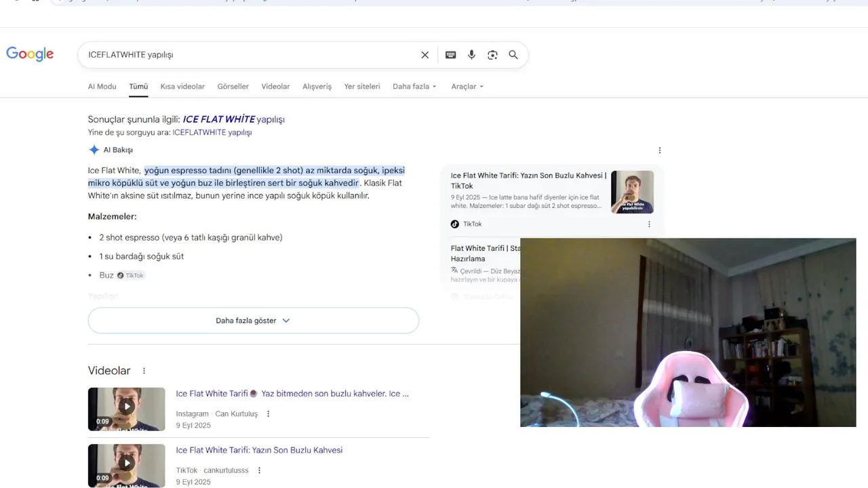This screenshot has width=868, height=488.
Task: Open Google Lens image search
Action: tap(492, 55)
